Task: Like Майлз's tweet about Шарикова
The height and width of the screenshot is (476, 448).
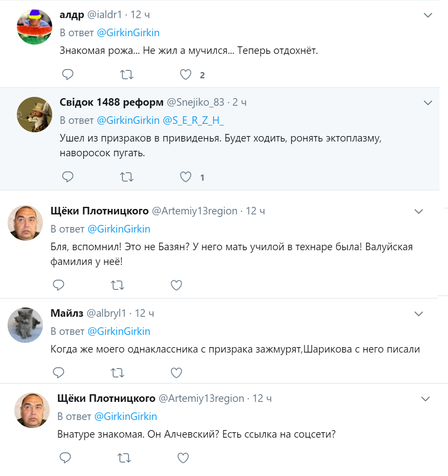Action: pos(176,372)
